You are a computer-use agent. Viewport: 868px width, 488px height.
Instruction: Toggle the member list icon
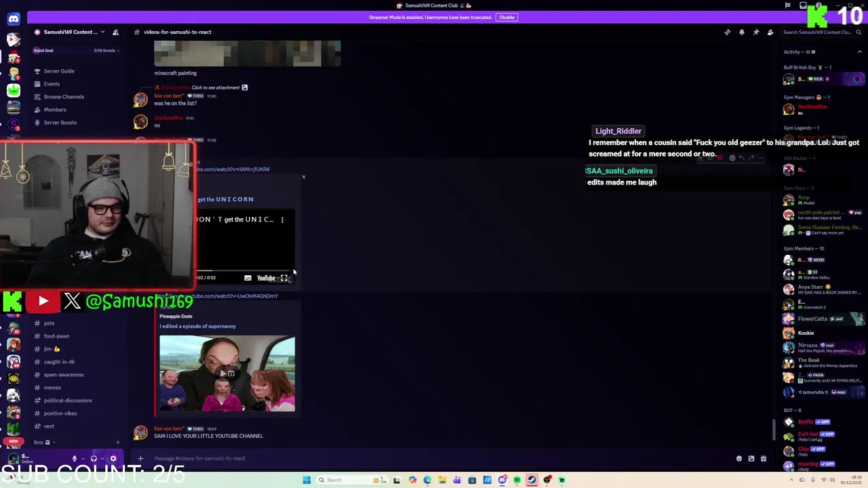(x=770, y=32)
